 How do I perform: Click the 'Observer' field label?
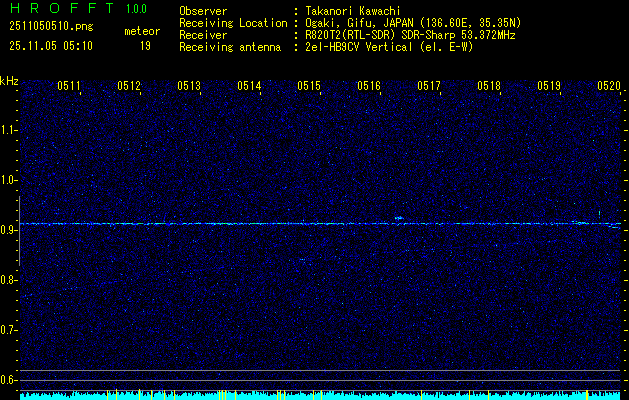point(203,11)
